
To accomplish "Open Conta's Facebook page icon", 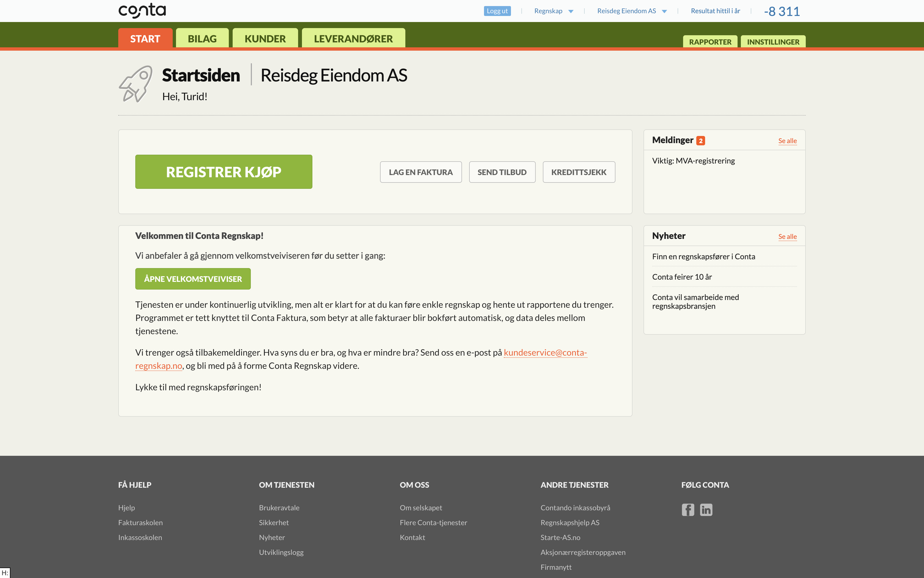I will pyautogui.click(x=688, y=509).
